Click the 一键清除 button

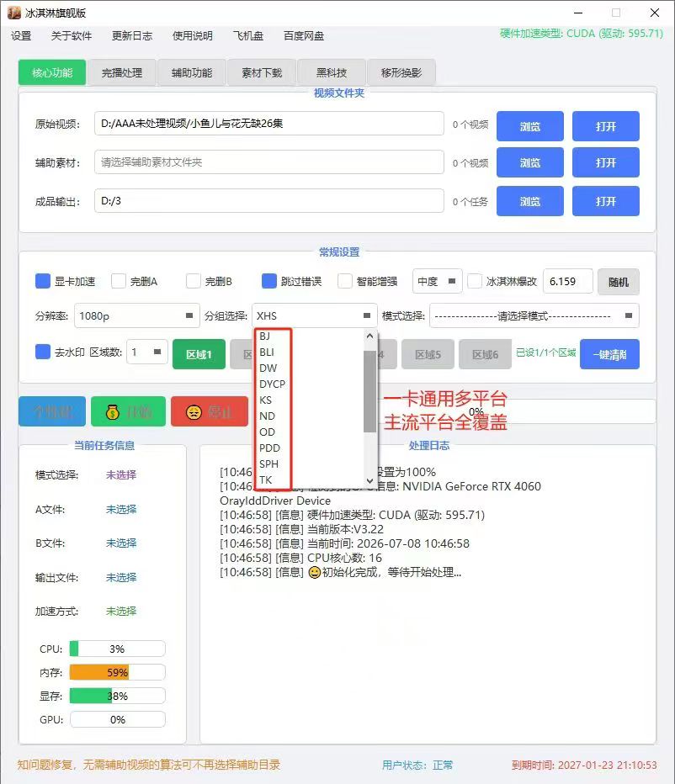609,354
